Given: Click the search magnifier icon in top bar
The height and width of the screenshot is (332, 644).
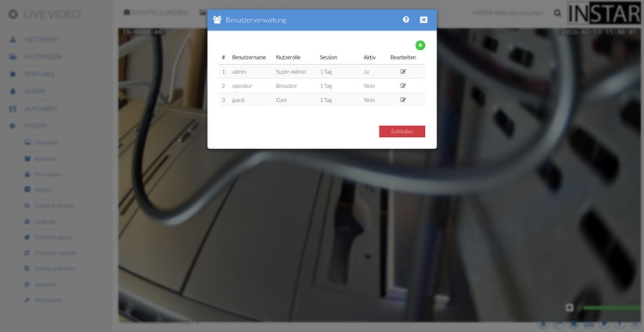Looking at the screenshot, I should (x=557, y=13).
